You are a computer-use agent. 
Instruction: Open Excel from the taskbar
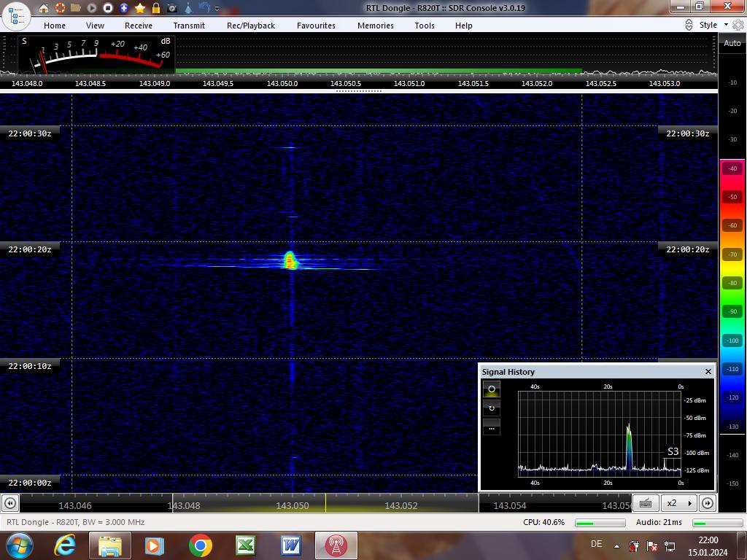click(245, 545)
